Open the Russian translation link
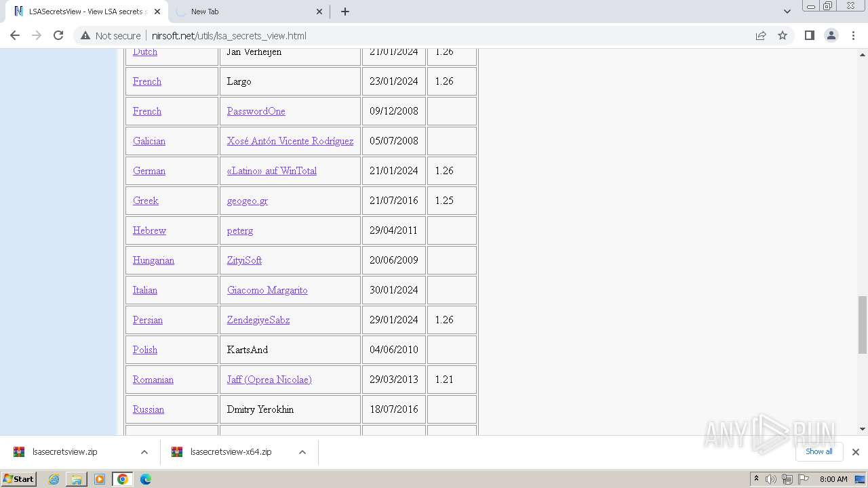This screenshot has width=868, height=488. pos(149,409)
